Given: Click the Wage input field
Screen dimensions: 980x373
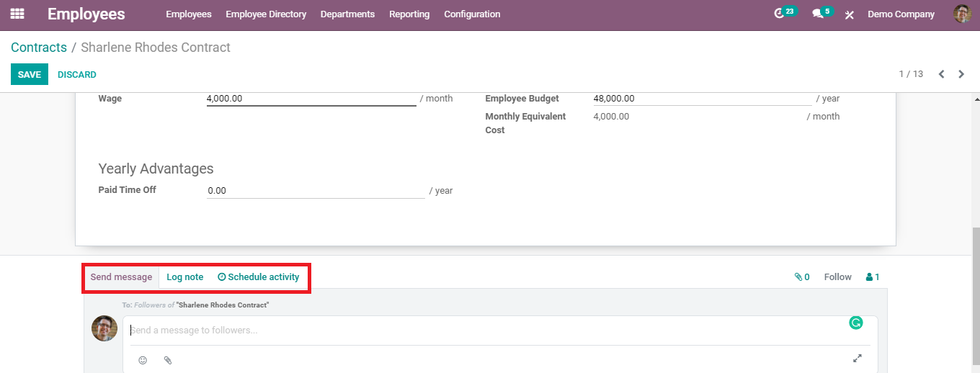Looking at the screenshot, I should click(x=311, y=99).
